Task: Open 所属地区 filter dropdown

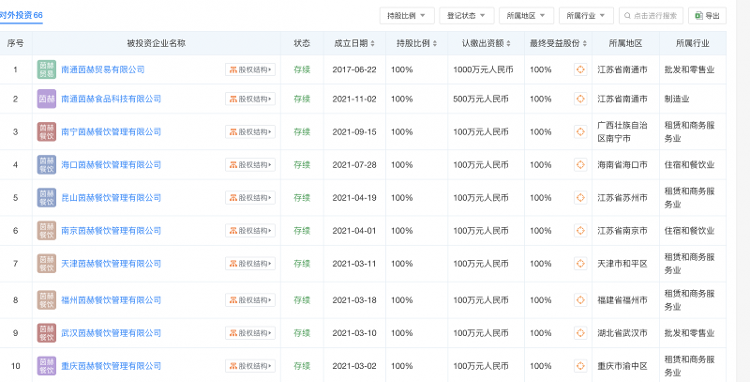Action: [526, 16]
